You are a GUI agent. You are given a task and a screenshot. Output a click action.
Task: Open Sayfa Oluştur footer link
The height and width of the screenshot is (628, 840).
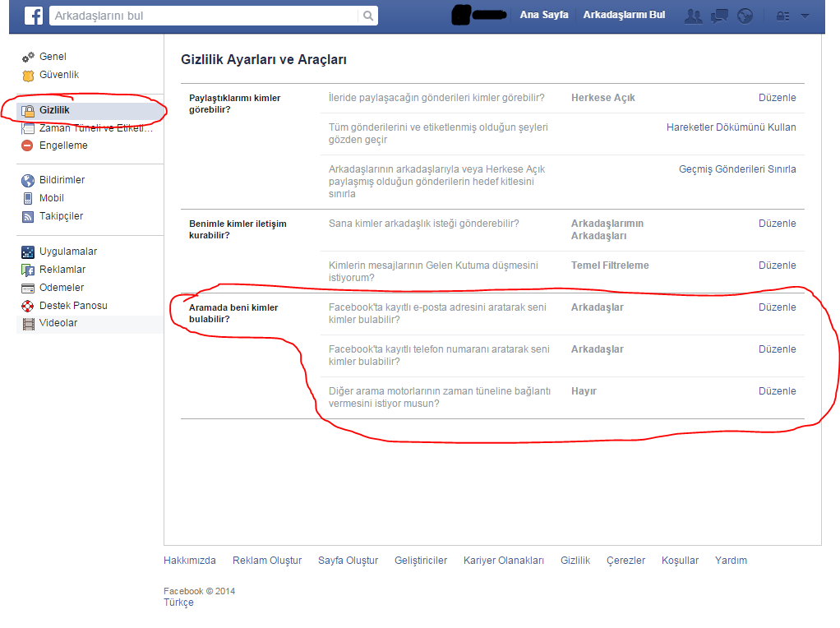(x=348, y=561)
